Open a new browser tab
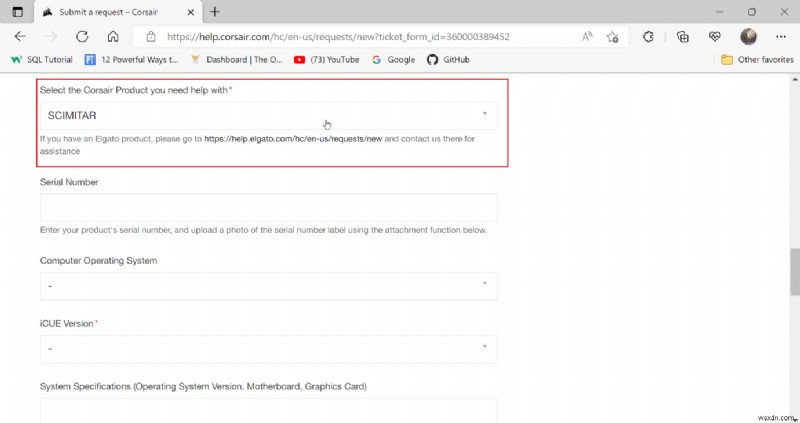The height and width of the screenshot is (423, 800). click(215, 12)
